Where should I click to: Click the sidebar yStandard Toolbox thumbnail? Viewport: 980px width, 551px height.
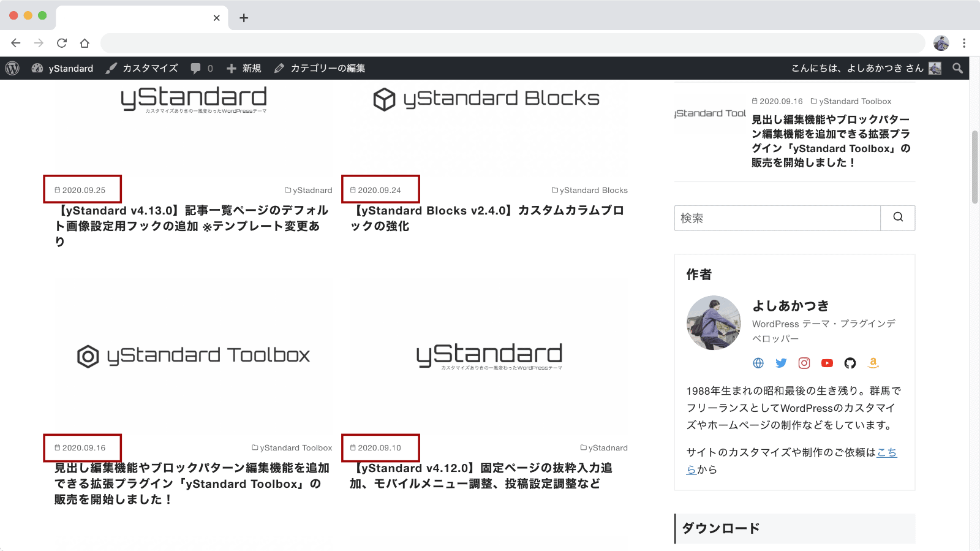pos(710,113)
